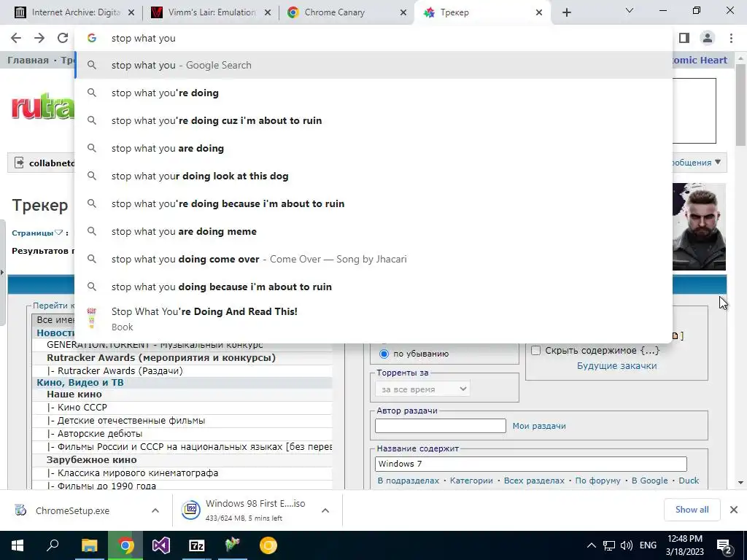747x560 pixels.
Task: Open the Страницы pages dropdown
Action: point(37,233)
